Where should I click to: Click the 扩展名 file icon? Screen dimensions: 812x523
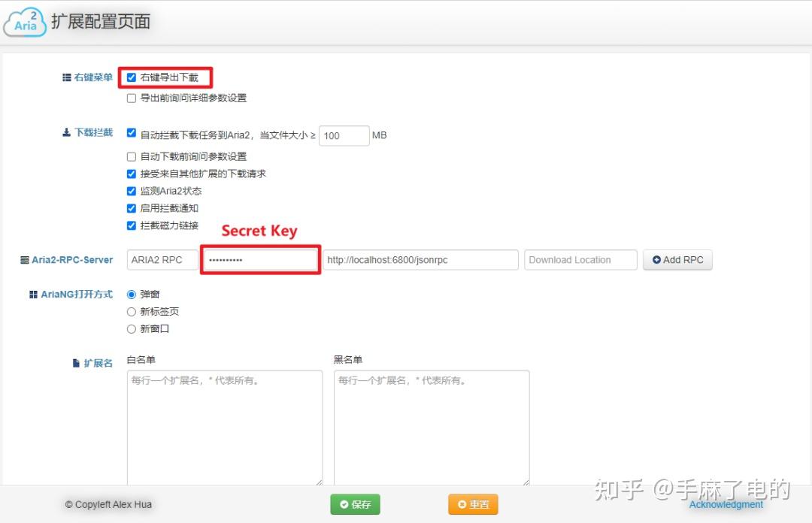pyautogui.click(x=76, y=364)
